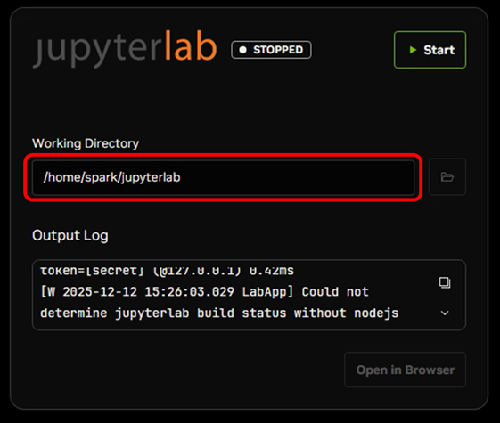Click the Working Directory label
500x423 pixels.
(85, 143)
